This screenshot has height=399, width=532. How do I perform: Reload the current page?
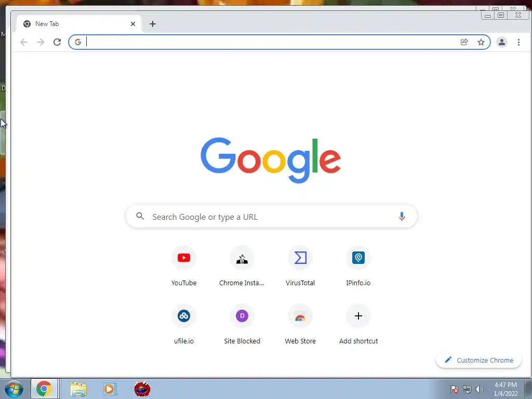click(x=57, y=42)
